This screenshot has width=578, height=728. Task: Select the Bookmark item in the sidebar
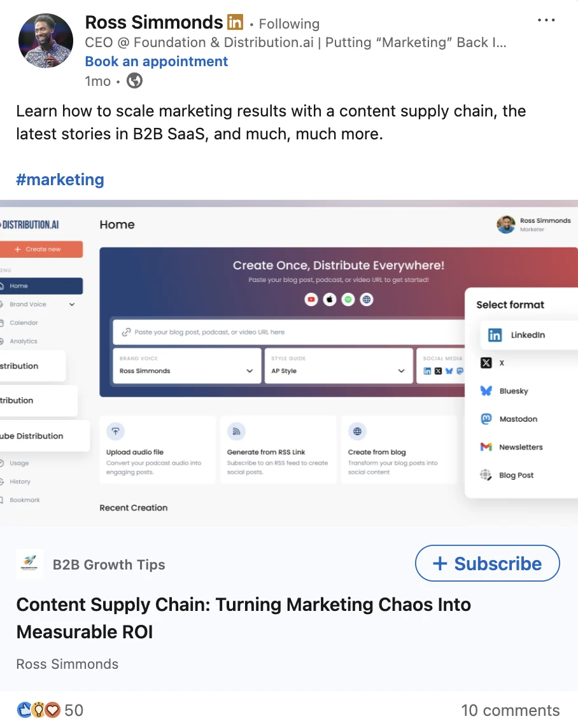pyautogui.click(x=25, y=500)
